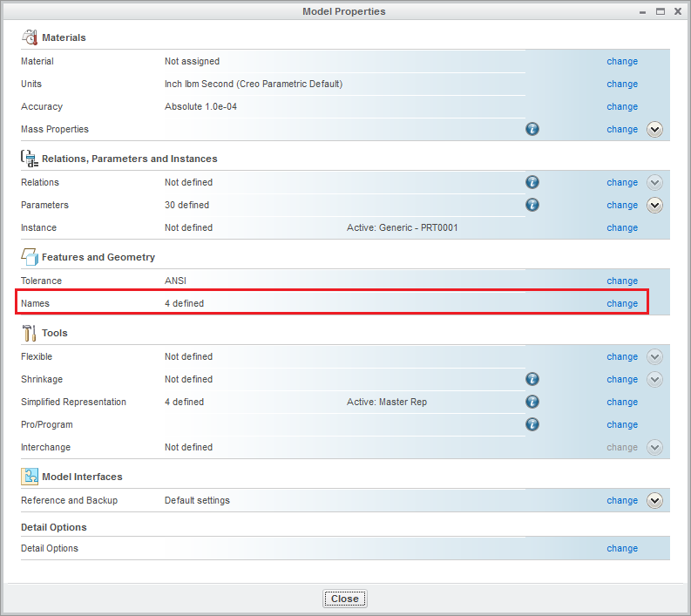Image resolution: width=691 pixels, height=616 pixels.
Task: Change the Names row
Action: click(622, 303)
